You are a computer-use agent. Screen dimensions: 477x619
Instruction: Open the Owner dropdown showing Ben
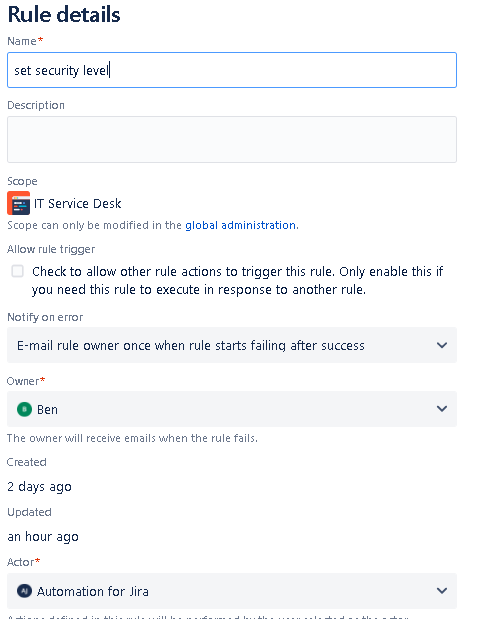(x=232, y=409)
